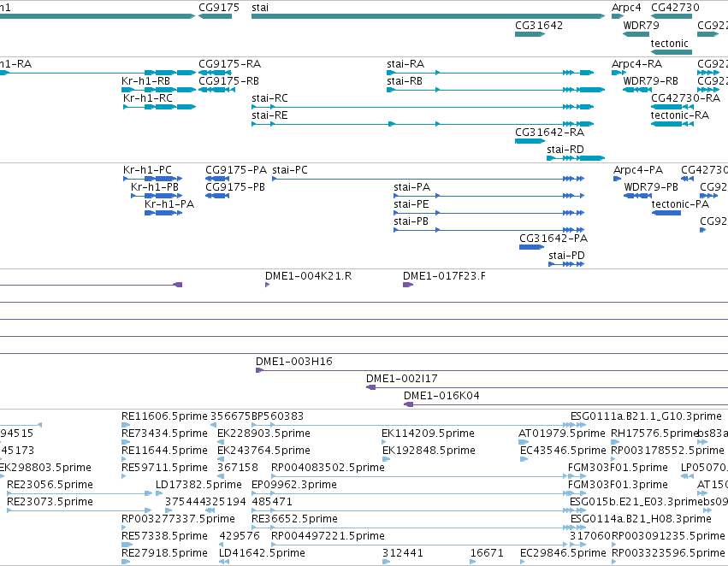Select protein stai-PB
This screenshot has width=728, height=566.
(x=488, y=231)
